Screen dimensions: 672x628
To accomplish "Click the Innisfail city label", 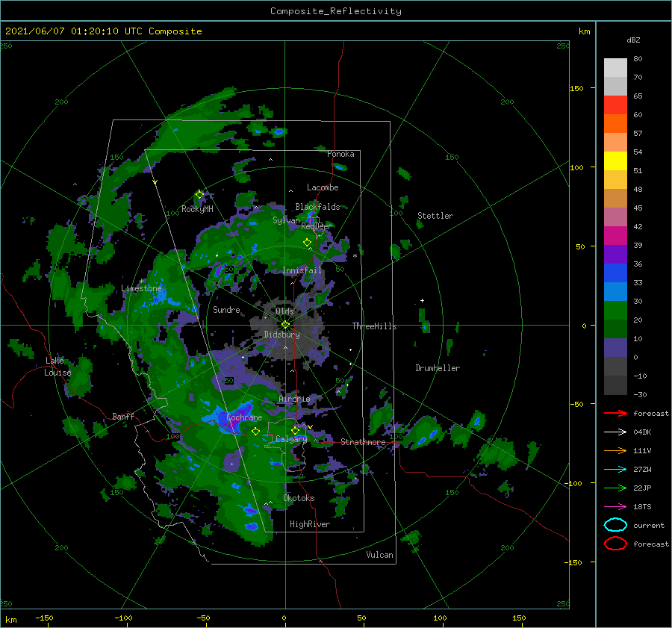I will pos(302,270).
